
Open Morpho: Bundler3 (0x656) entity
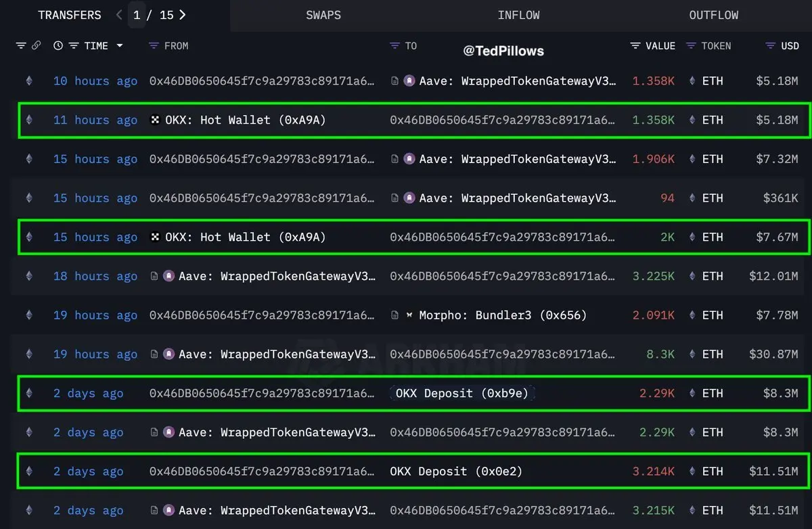[503, 316]
